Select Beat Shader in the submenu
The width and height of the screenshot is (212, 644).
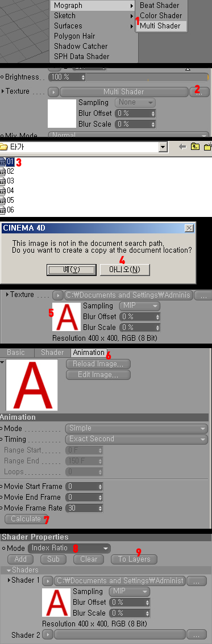(159, 5)
